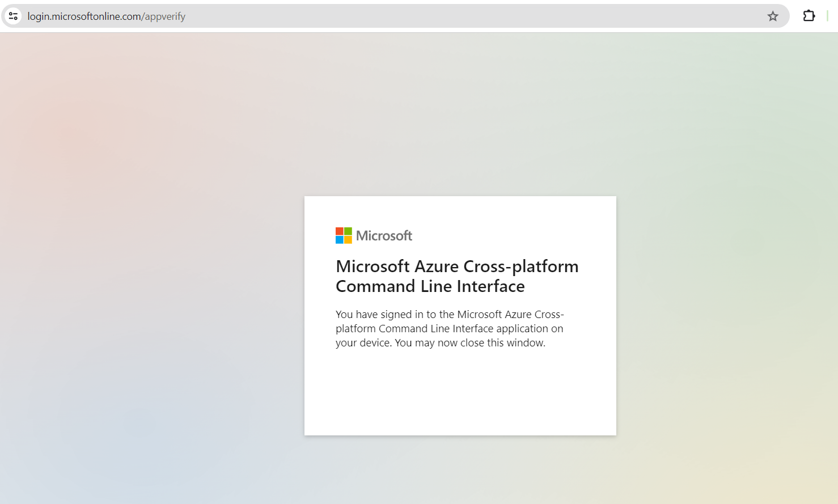Click the 'You have signed in' paragraph line
Viewport: 838px width, 504px height.
[450, 315]
